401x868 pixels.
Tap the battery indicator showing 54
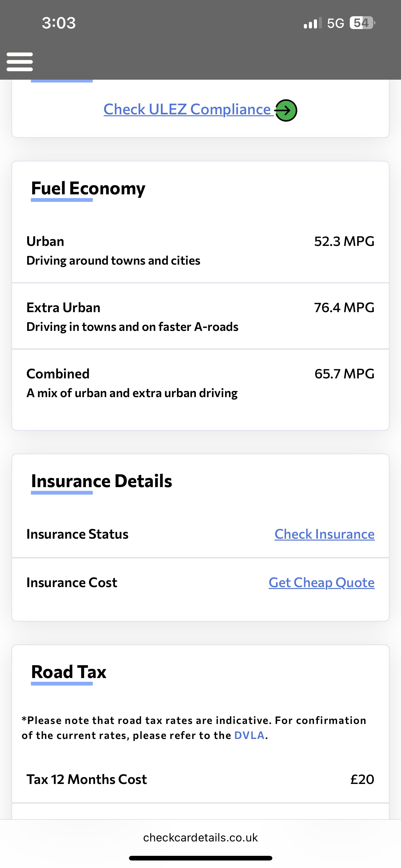click(x=362, y=23)
